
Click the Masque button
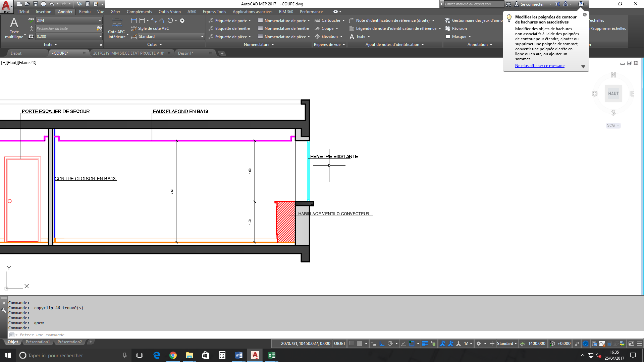(x=458, y=37)
